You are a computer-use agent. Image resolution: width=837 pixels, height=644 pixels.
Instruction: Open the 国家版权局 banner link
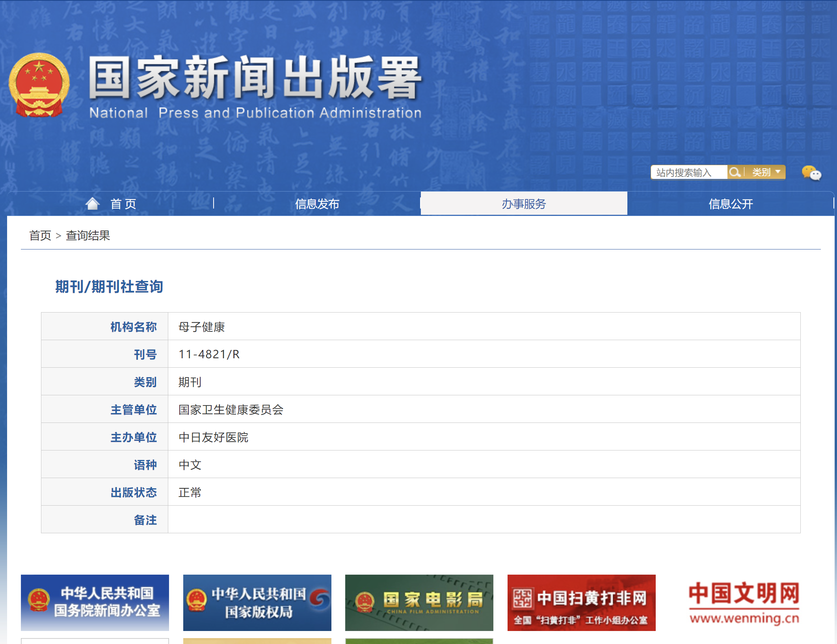pyautogui.click(x=257, y=603)
